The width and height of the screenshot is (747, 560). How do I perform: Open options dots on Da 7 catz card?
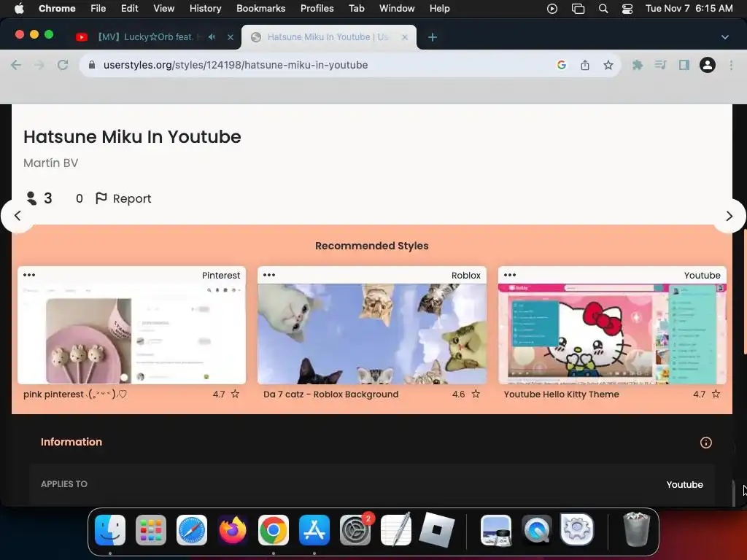click(x=269, y=275)
